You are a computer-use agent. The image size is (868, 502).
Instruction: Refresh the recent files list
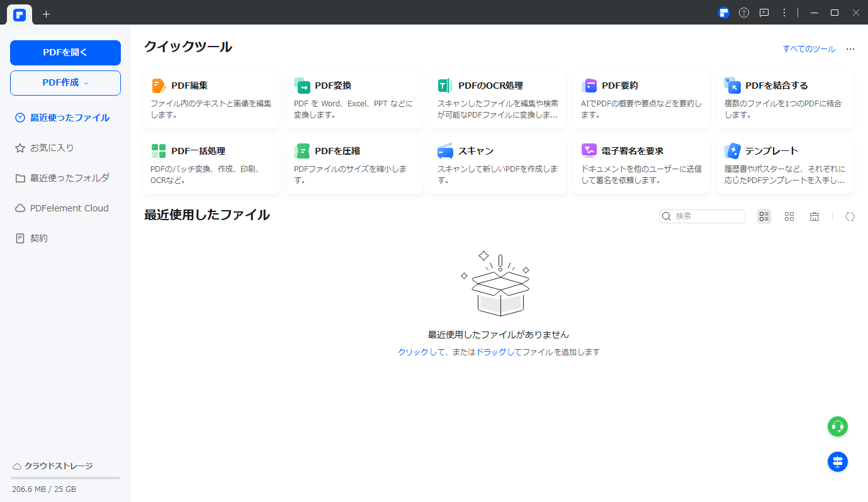pyautogui.click(x=850, y=216)
